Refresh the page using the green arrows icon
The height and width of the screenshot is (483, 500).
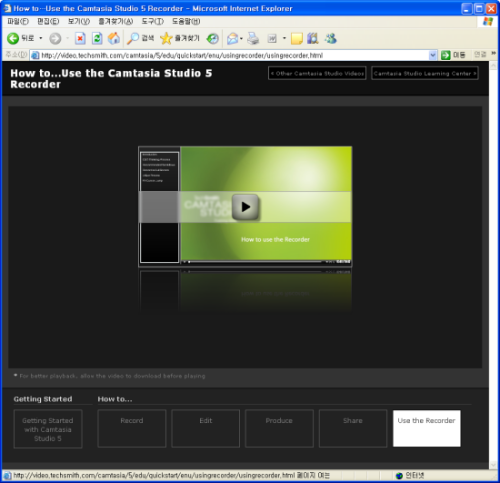97,39
